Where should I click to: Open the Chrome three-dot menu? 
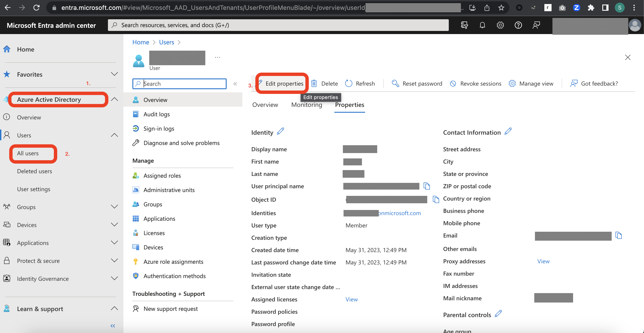point(634,8)
